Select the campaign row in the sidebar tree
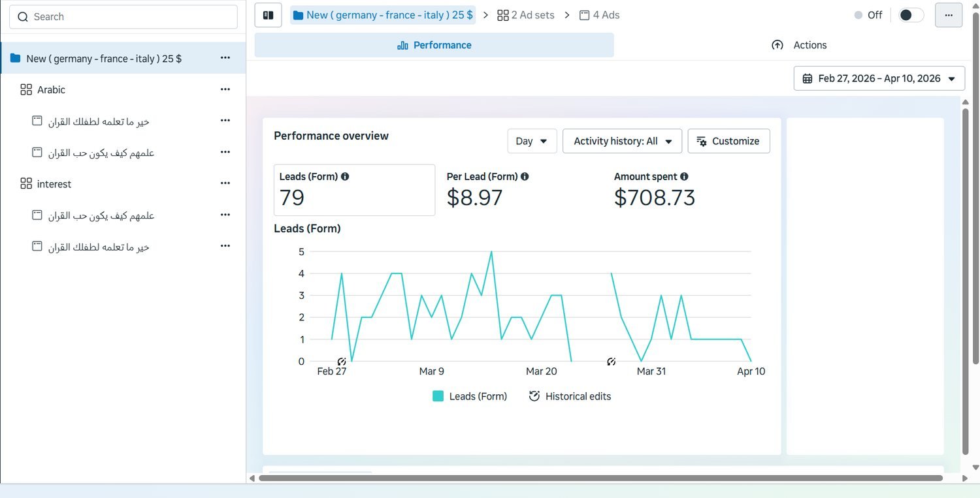980x498 pixels. (x=123, y=58)
